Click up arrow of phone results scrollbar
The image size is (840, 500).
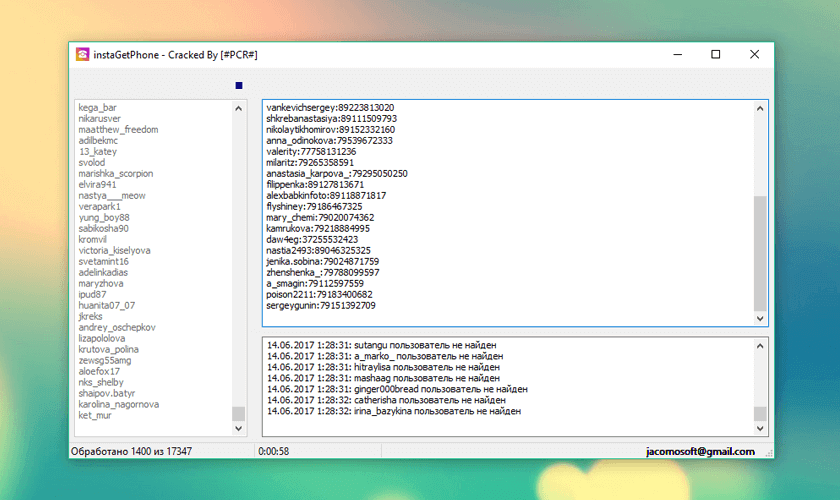click(760, 108)
